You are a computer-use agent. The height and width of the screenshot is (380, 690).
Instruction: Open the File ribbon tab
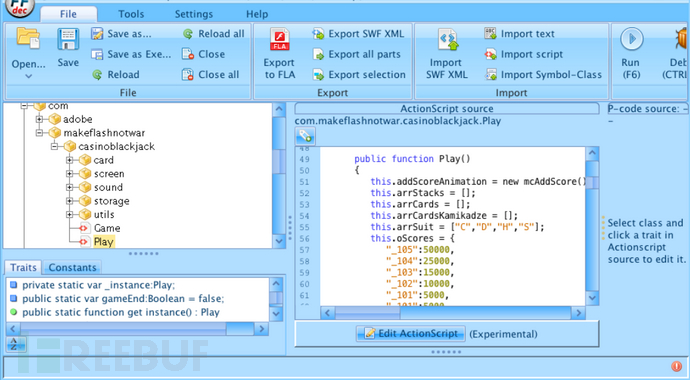pos(68,14)
